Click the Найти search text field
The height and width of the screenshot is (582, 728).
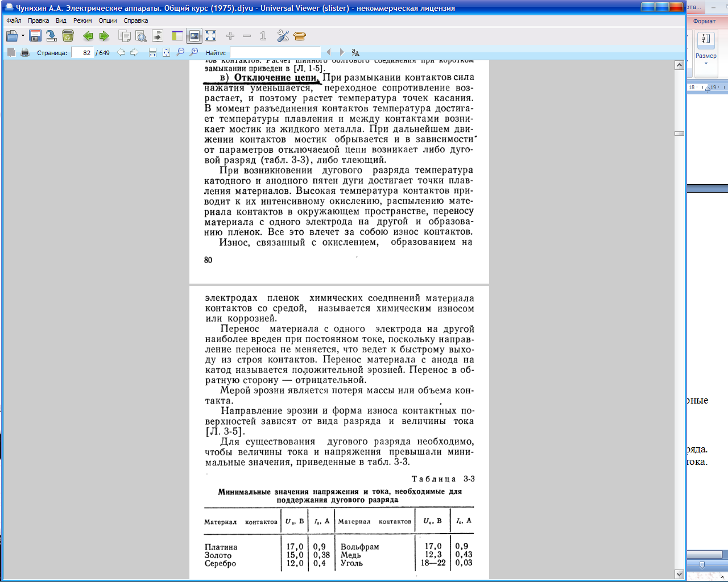coord(275,52)
